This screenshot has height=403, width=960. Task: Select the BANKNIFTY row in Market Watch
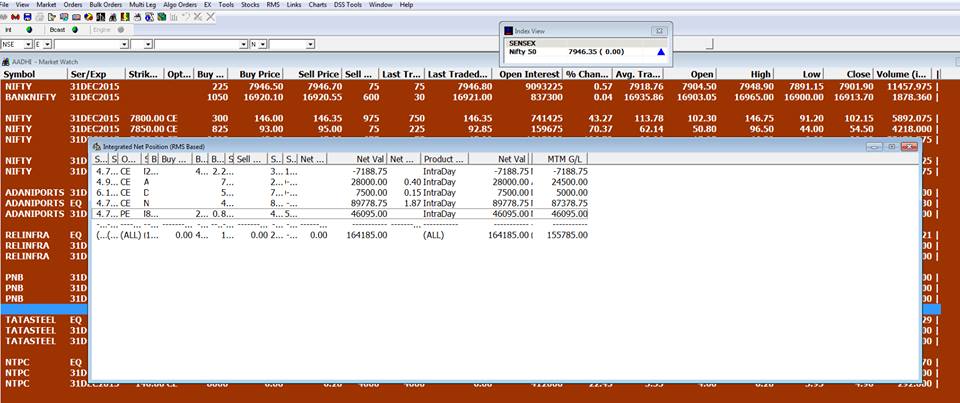468,97
